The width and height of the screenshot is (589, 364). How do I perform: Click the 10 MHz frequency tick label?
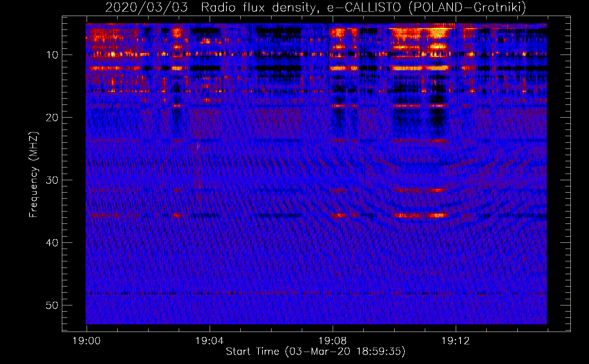[x=52, y=55]
